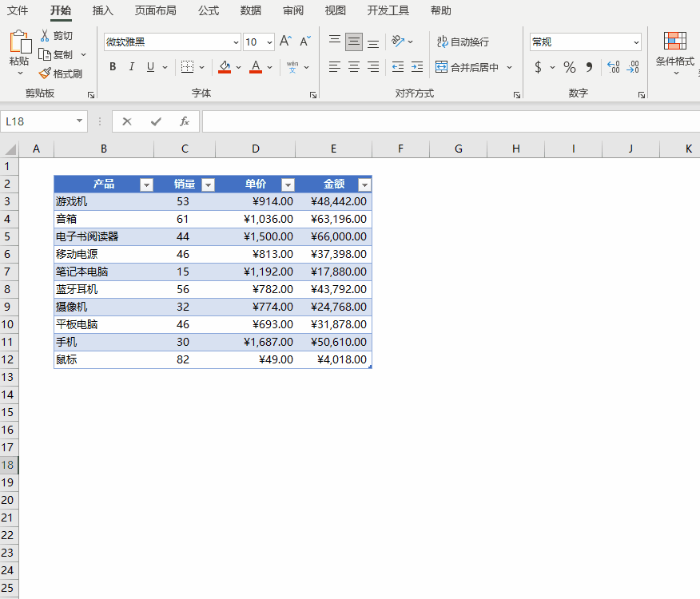Click into the formula bar
Screen dimensions: 700x599
pyautogui.click(x=451, y=121)
